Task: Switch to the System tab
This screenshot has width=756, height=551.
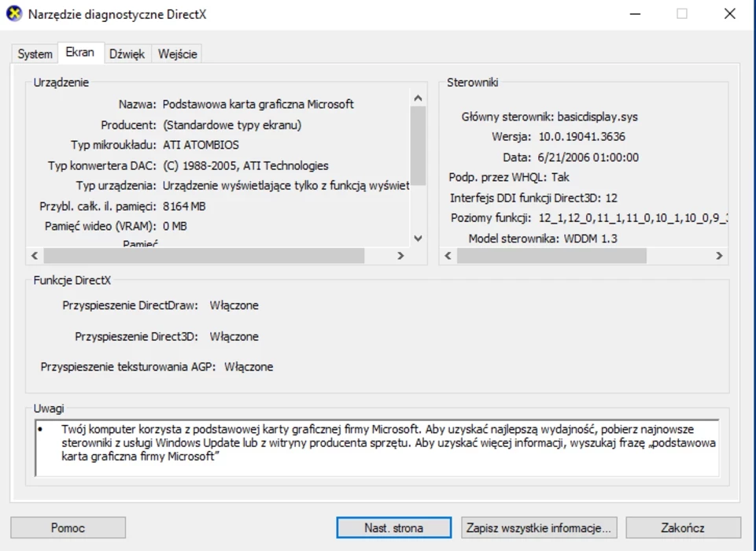Action: click(35, 54)
